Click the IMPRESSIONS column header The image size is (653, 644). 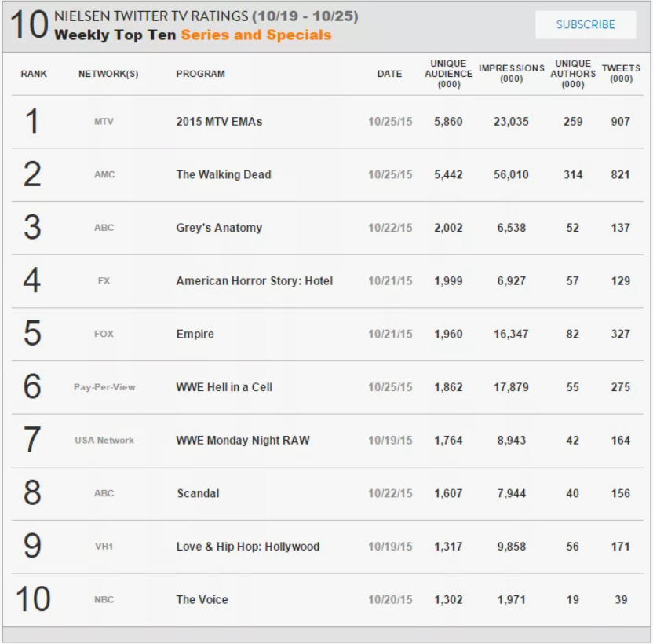[512, 73]
